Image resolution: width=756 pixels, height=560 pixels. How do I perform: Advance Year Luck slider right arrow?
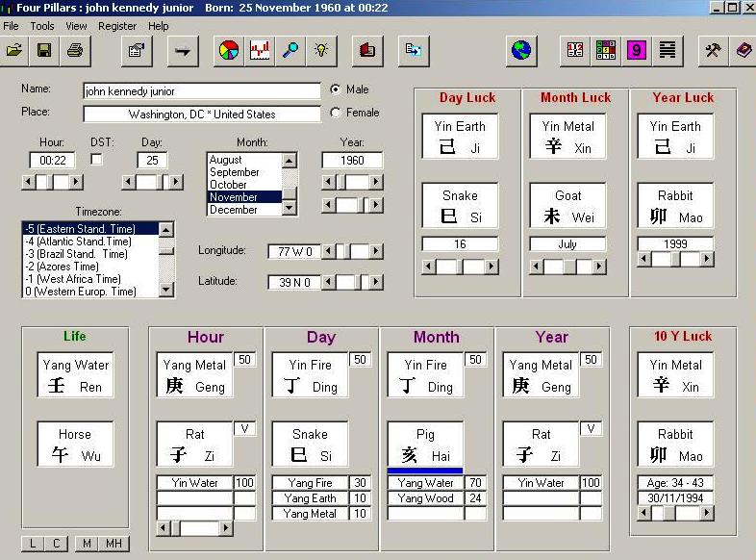coord(707,259)
